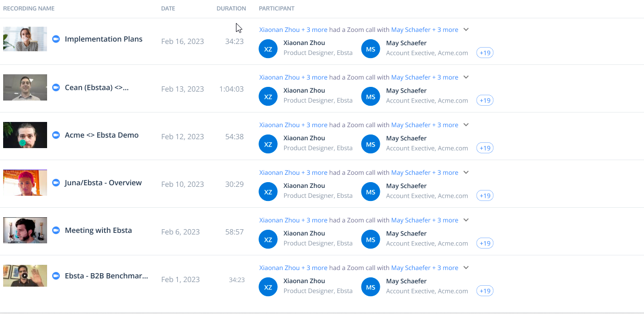Image resolution: width=644 pixels, height=314 pixels.
Task: Click the Recording Name column header
Action: 29,8
